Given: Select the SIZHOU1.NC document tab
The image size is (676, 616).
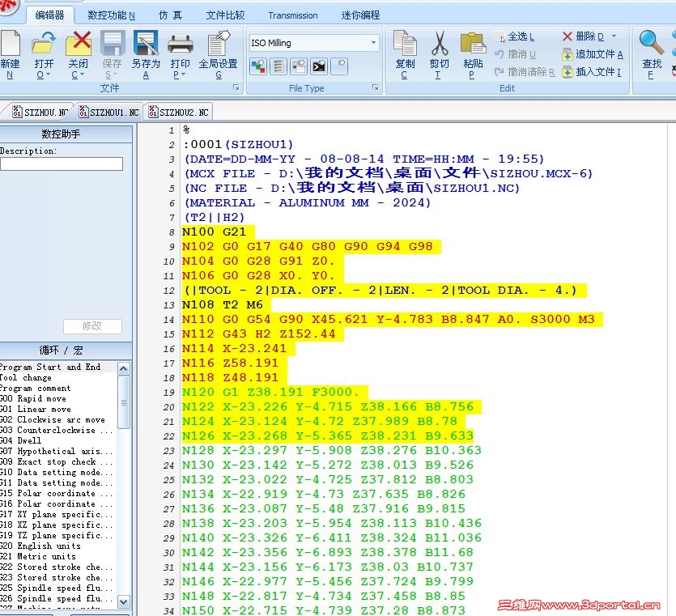Looking at the screenshot, I should pos(108,112).
